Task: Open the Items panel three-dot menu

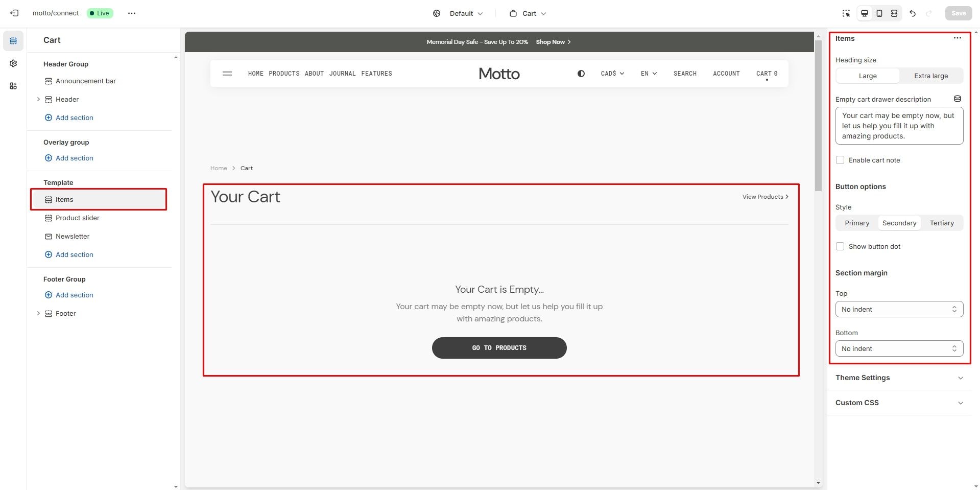Action: click(957, 38)
